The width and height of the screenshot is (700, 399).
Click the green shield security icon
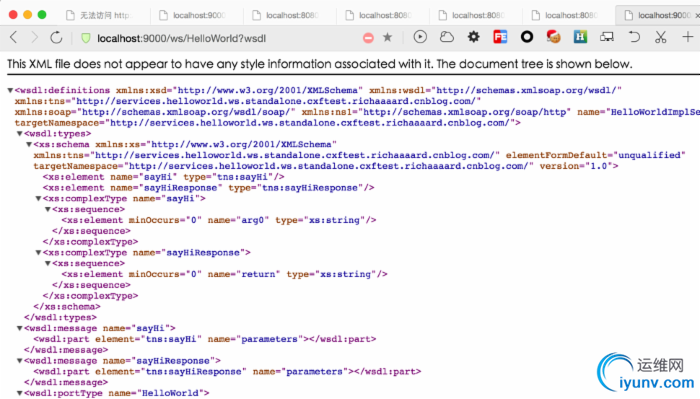pos(85,38)
